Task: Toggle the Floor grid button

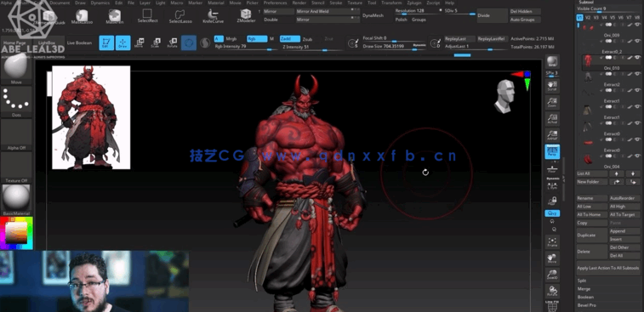Action: [x=552, y=168]
